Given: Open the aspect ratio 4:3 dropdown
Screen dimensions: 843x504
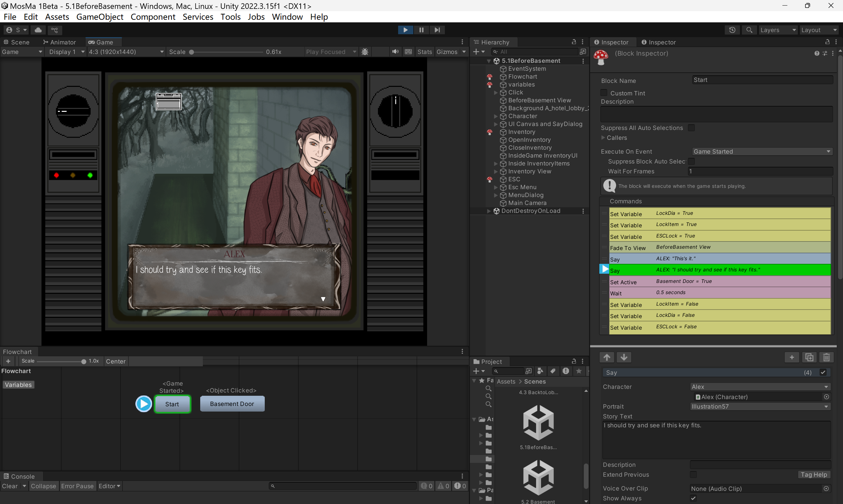Looking at the screenshot, I should (126, 52).
